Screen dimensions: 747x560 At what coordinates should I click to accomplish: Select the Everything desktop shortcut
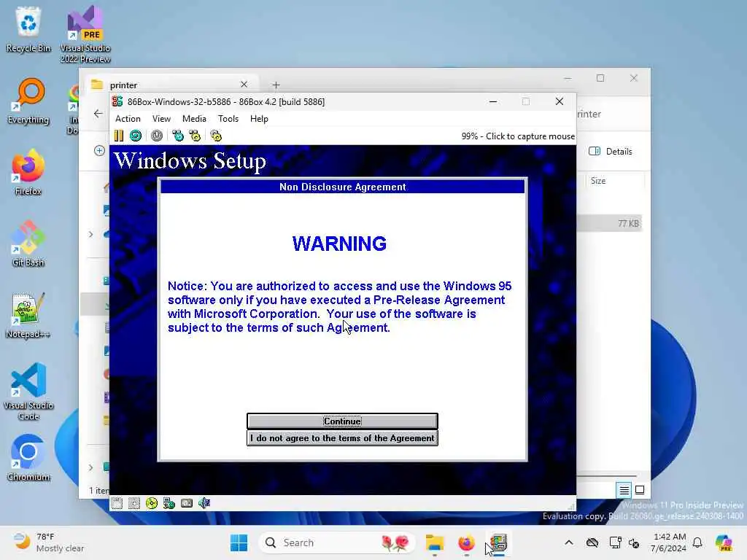coord(28,101)
